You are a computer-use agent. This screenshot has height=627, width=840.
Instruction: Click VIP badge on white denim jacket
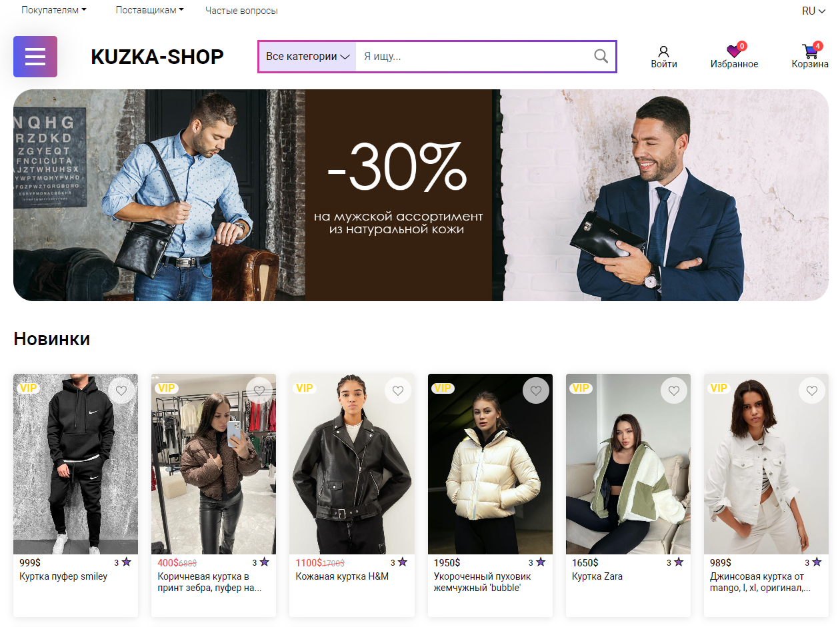point(718,388)
